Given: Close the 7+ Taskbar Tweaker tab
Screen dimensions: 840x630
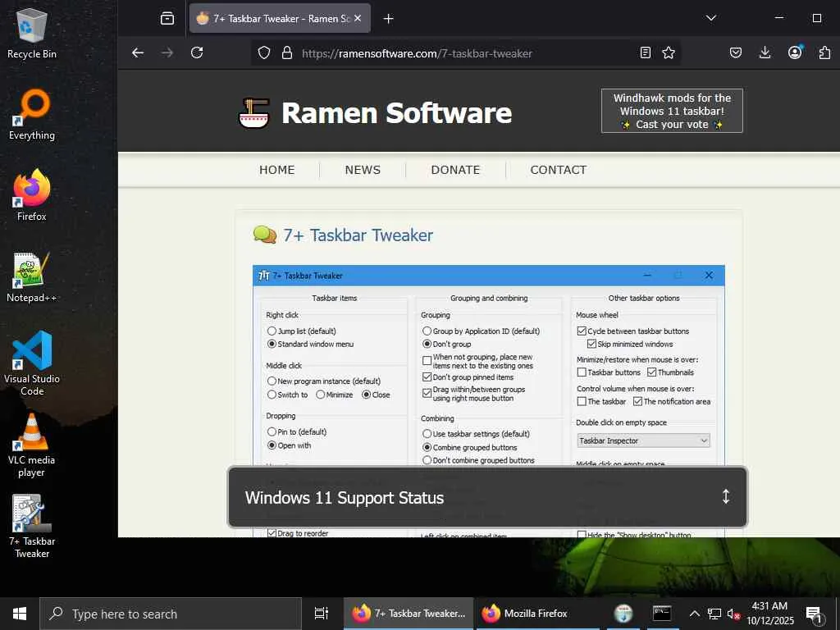Looking at the screenshot, I should tap(358, 18).
